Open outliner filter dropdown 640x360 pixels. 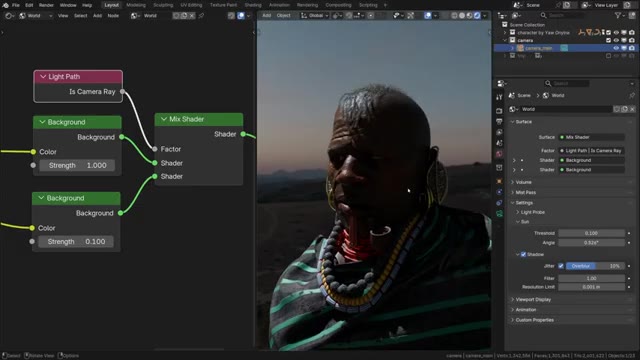point(620,15)
